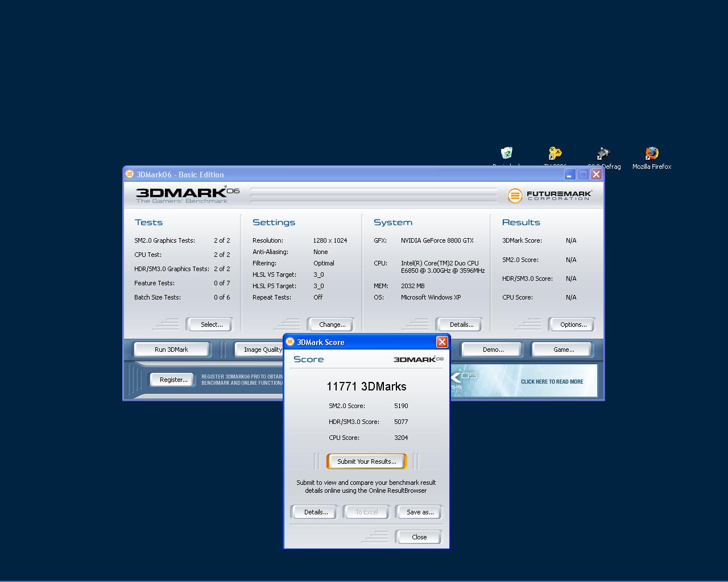Click the Close button in Score dialog
This screenshot has height=582, width=728.
[x=419, y=537]
